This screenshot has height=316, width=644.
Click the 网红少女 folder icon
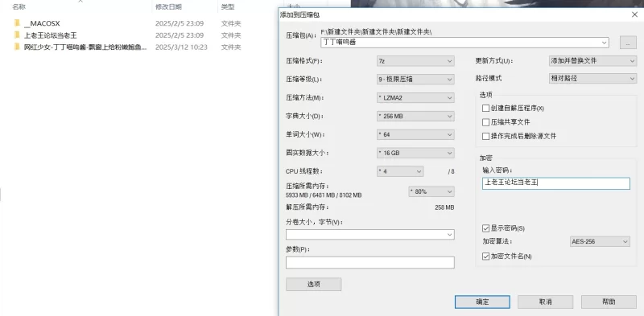(x=16, y=47)
